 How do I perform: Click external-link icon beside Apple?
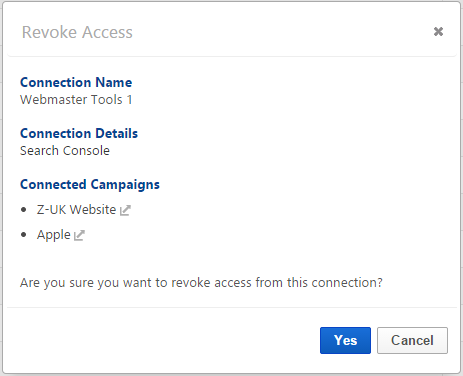(x=79, y=235)
